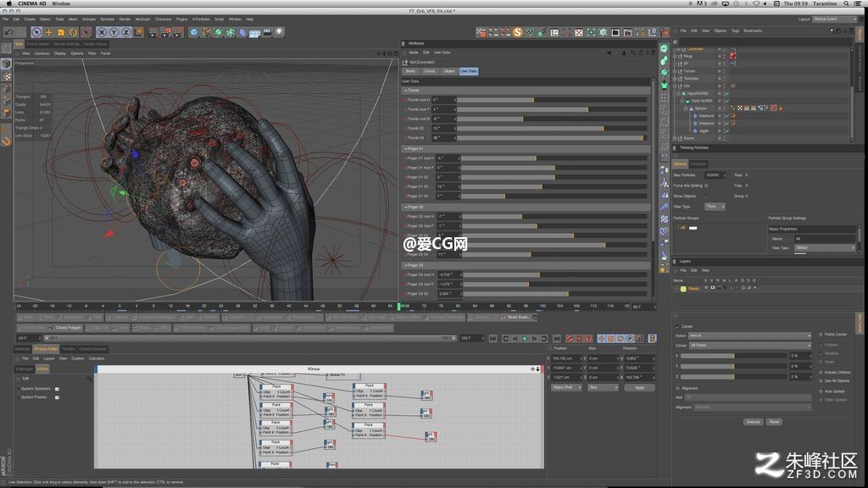
Task: Open the Axis Center Action dropdown
Action: [x=749, y=335]
